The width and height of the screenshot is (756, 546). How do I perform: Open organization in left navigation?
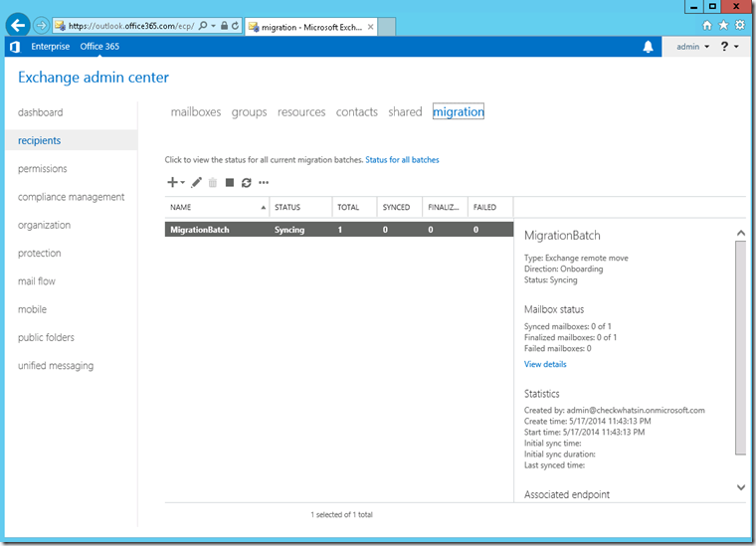44,225
